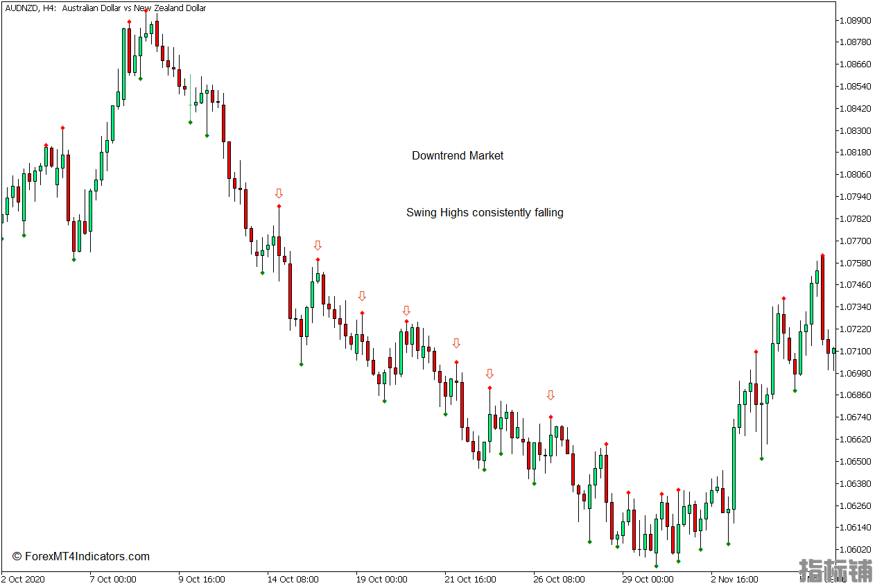884x588 pixels.
Task: Click the 1.08060 price axis label
Action: [x=855, y=175]
